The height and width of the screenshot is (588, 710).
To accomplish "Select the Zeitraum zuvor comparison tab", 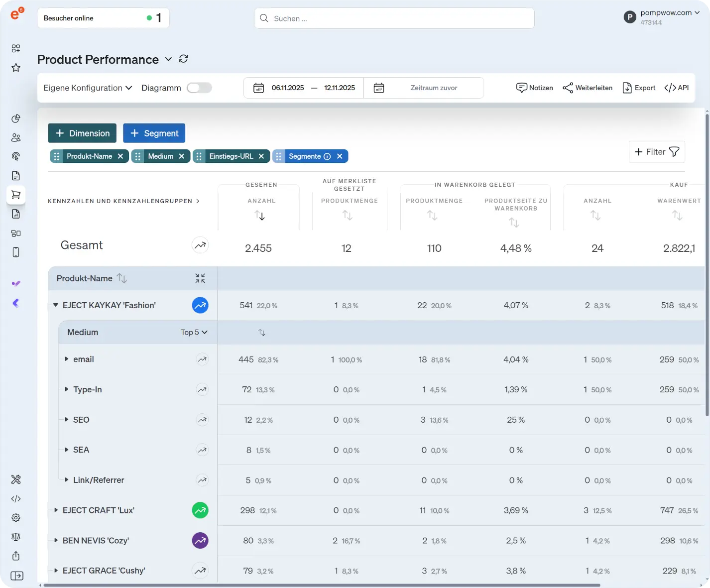I will point(434,88).
